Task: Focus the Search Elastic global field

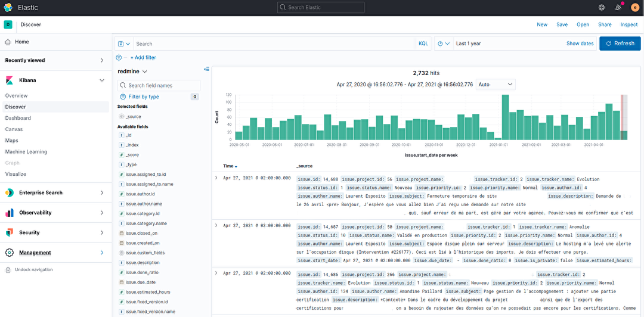Action: point(320,7)
